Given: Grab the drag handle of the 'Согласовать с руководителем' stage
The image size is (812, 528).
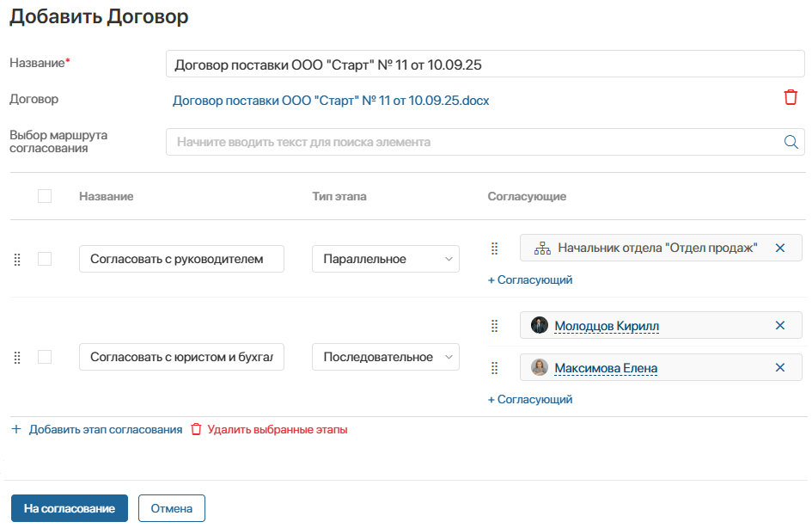Looking at the screenshot, I should (x=17, y=259).
